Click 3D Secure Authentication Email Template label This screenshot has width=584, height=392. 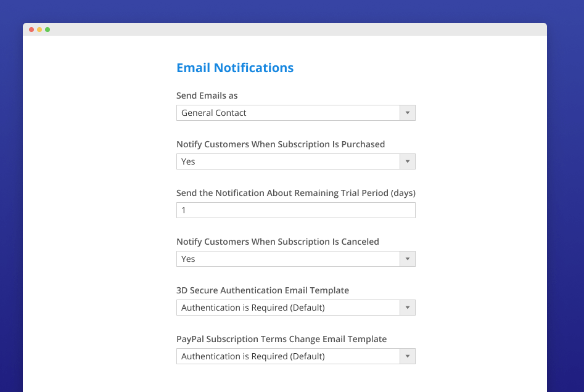pyautogui.click(x=263, y=290)
